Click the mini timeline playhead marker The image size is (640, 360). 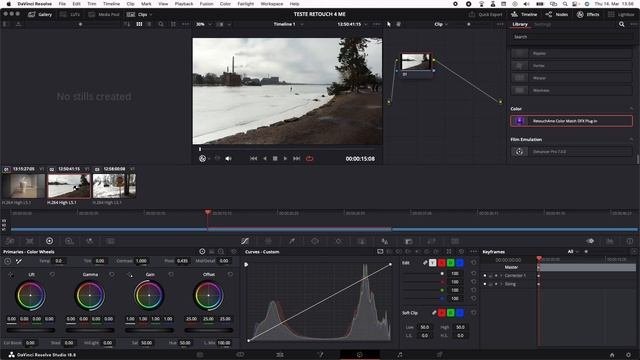pos(208,213)
